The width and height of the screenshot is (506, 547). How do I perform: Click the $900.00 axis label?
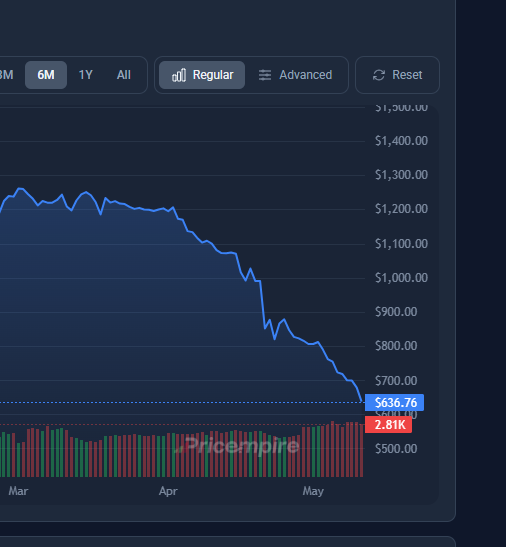pyautogui.click(x=396, y=312)
